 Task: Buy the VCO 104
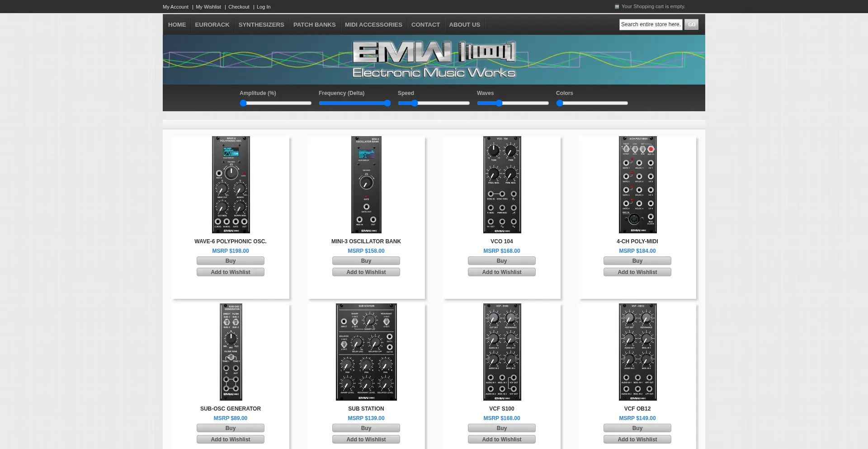click(502, 261)
